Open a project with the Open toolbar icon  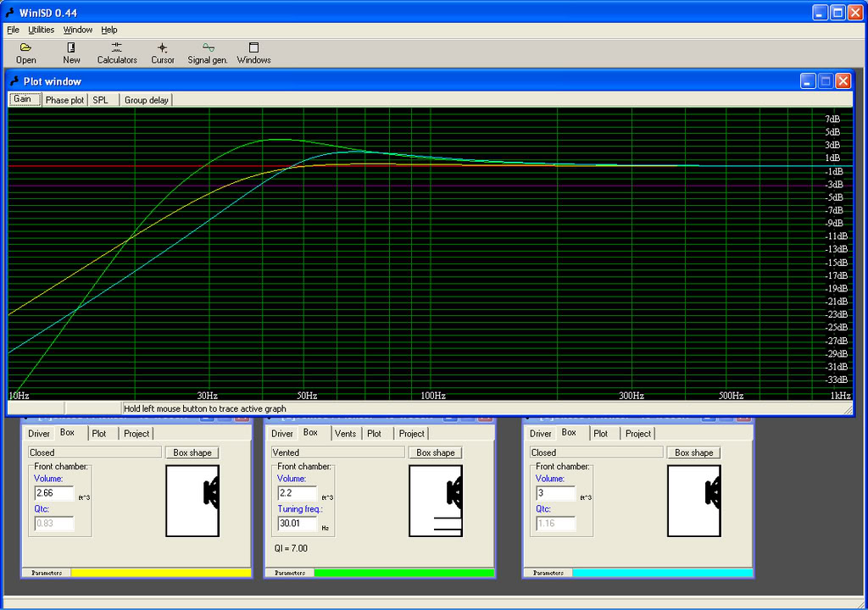25,53
